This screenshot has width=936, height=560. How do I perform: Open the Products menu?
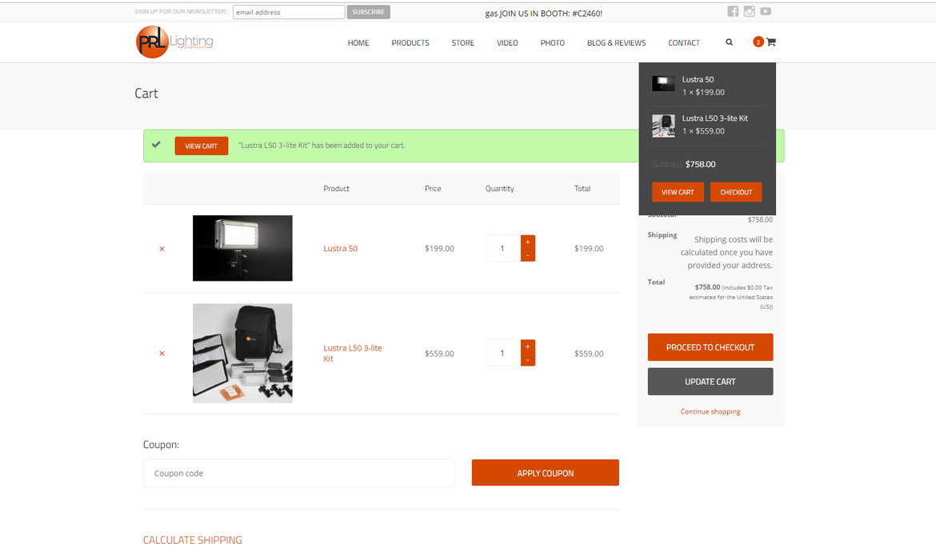[x=410, y=43]
